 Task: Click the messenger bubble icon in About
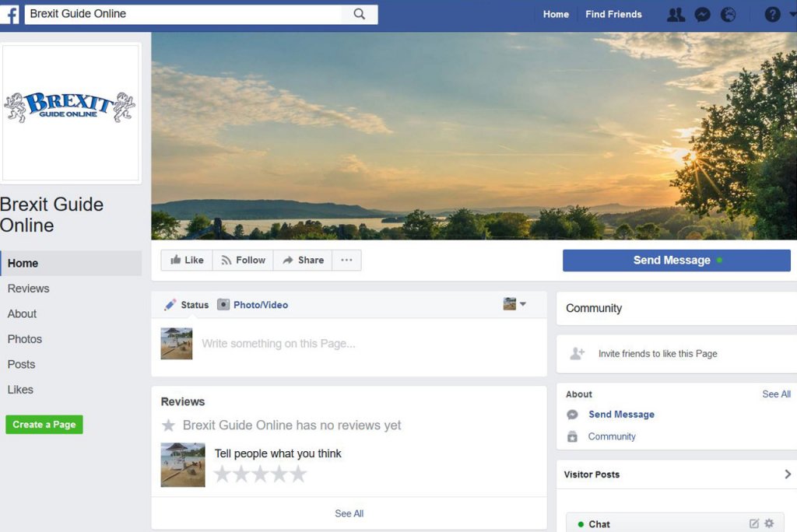(x=572, y=415)
